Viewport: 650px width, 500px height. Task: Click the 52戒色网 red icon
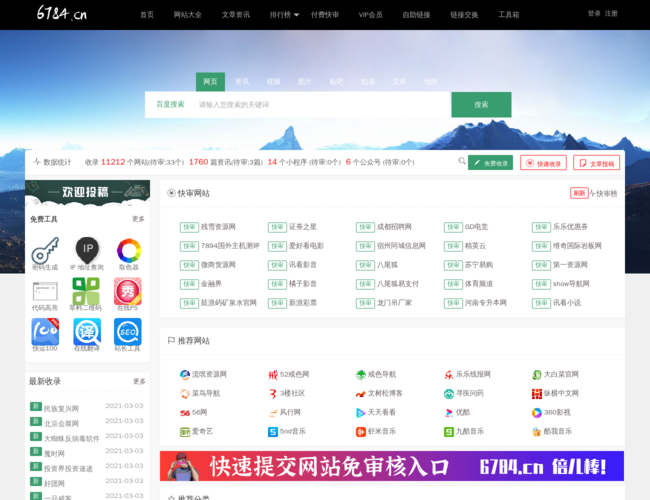[272, 375]
